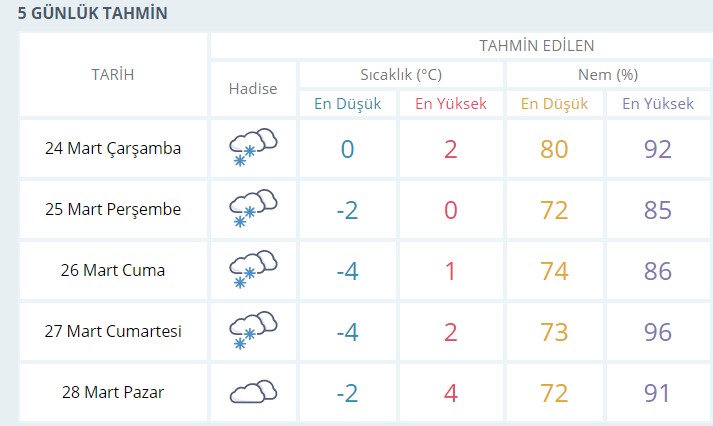This screenshot has width=713, height=426.
Task: Click lowest temperature -4 for 26 Mart Cuma
Action: coord(347,271)
